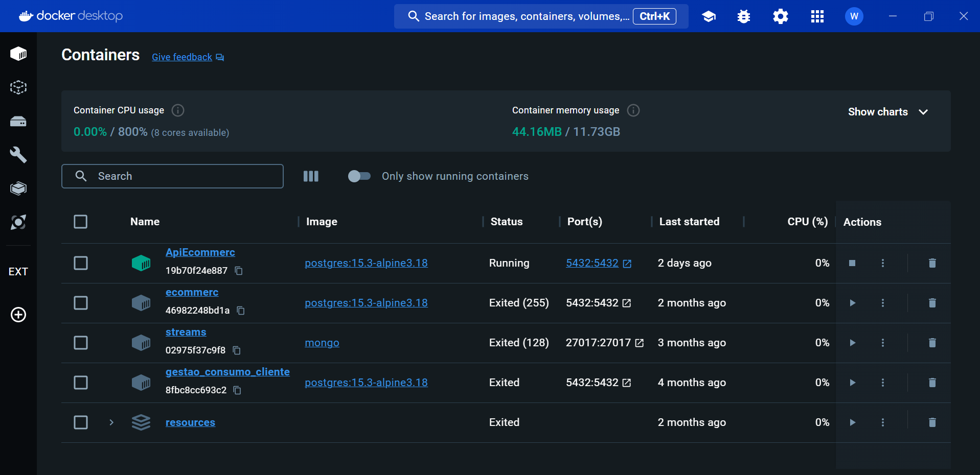Start the gestao_consumo_cliente container
This screenshot has width=980, height=475.
point(852,383)
